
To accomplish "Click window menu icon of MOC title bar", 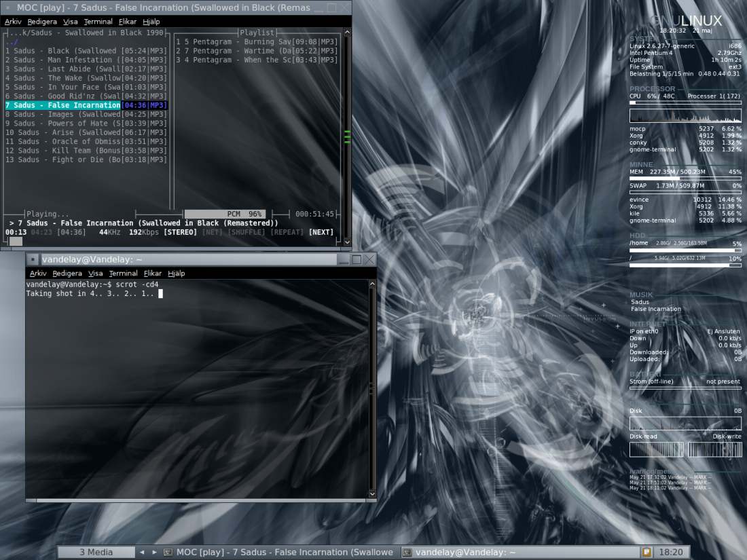I will [x=7, y=7].
